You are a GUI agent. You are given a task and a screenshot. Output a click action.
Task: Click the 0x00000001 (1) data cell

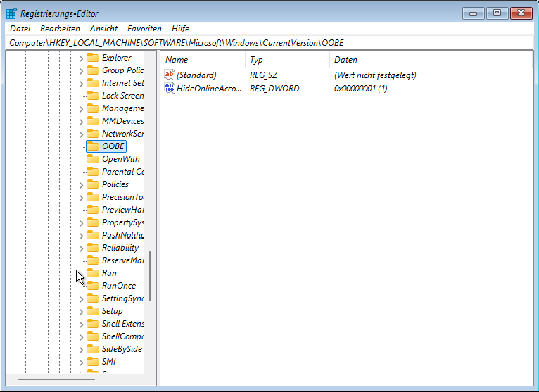pyautogui.click(x=360, y=89)
